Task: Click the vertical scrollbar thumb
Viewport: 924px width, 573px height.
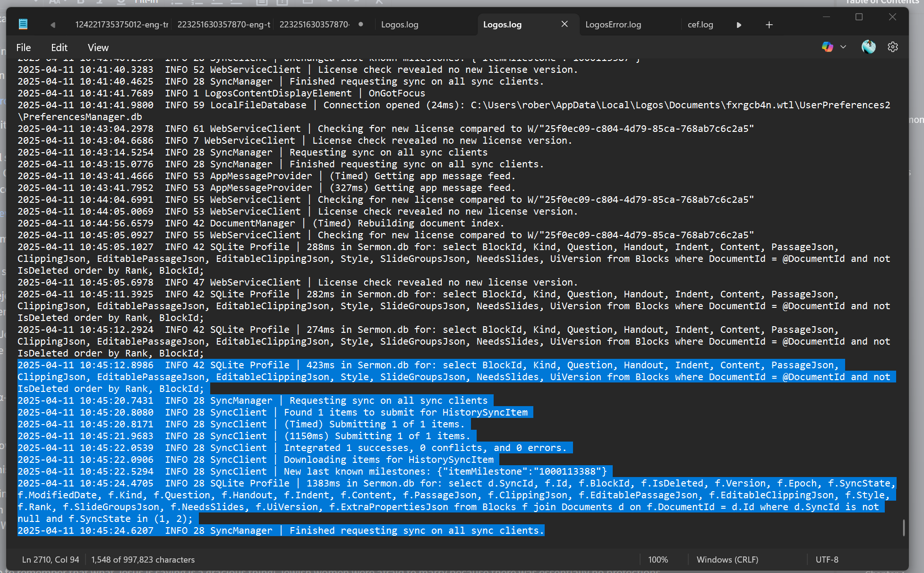Action: click(904, 528)
